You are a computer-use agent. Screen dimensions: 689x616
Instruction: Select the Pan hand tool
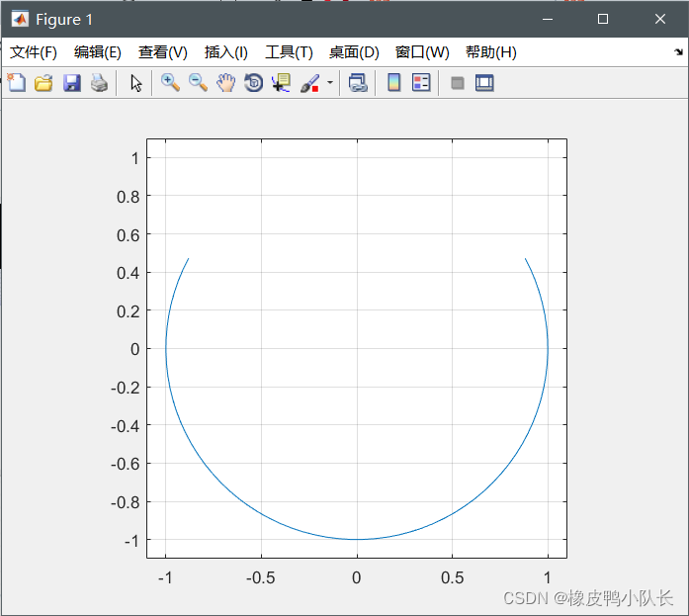pyautogui.click(x=225, y=83)
